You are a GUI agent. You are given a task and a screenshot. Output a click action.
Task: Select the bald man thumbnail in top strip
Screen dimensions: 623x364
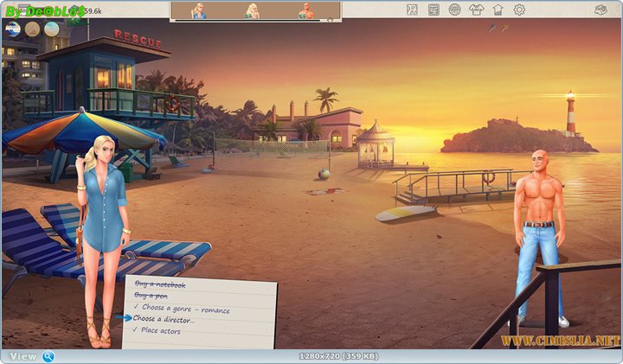point(305,10)
